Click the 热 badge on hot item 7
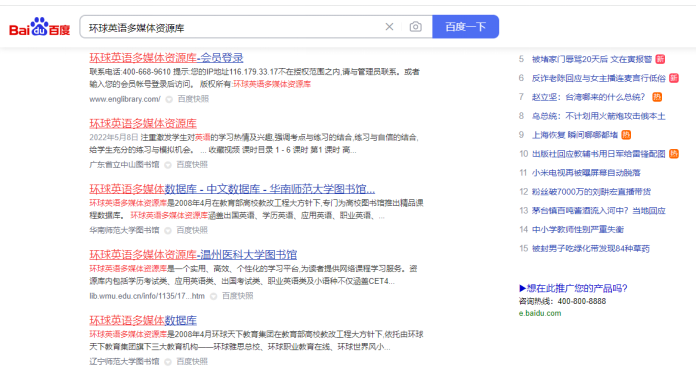This screenshot has height=372, width=696. coord(657,97)
